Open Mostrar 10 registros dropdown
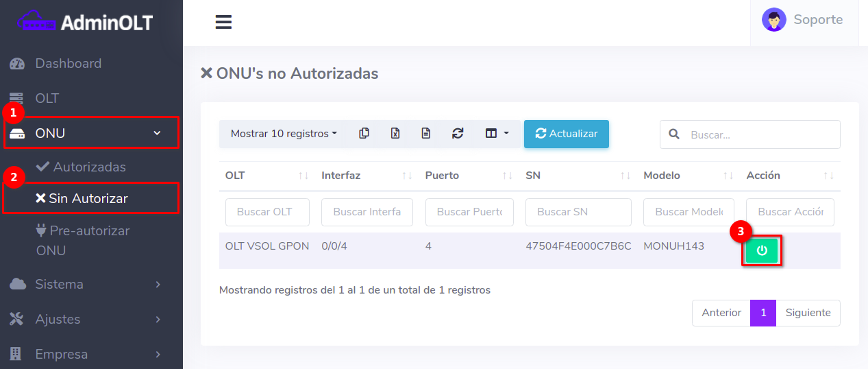This screenshot has height=369, width=868. tap(284, 134)
